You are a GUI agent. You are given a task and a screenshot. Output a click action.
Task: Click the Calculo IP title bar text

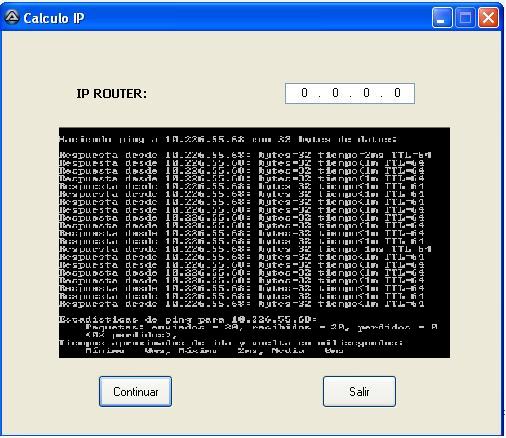coord(54,18)
